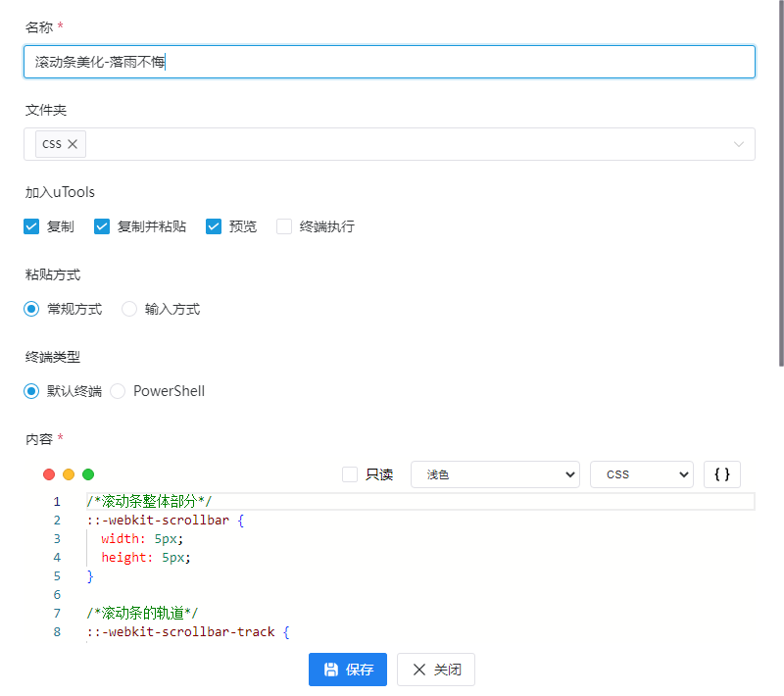The image size is (784, 696).
Task: Click code line 1 comment 滚动条整体部分
Action: click(x=149, y=501)
